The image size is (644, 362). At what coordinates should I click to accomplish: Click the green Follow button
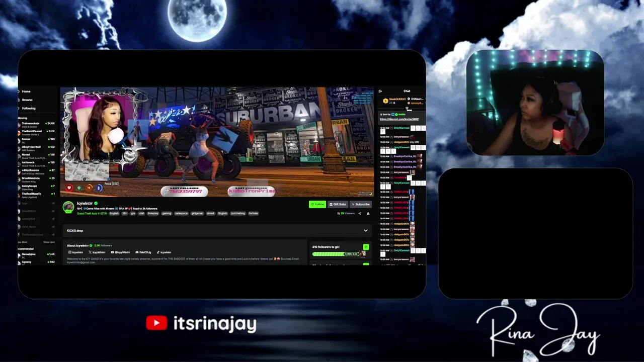click(317, 204)
